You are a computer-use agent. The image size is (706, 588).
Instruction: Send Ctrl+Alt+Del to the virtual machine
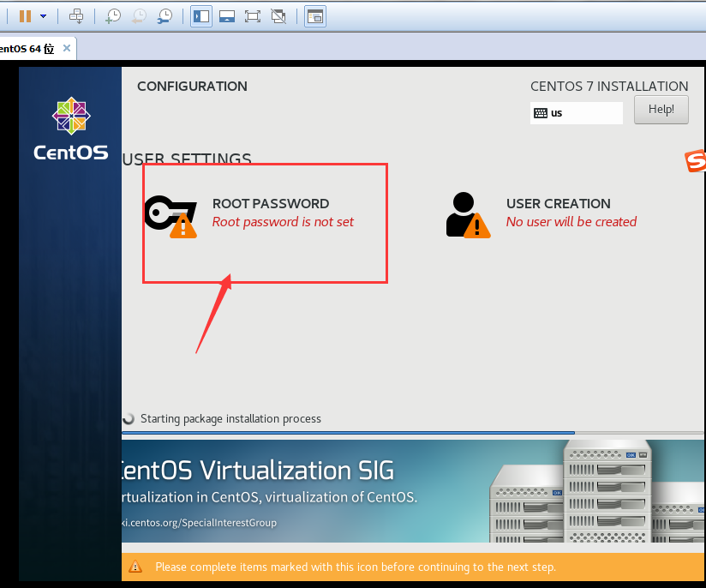point(75,16)
